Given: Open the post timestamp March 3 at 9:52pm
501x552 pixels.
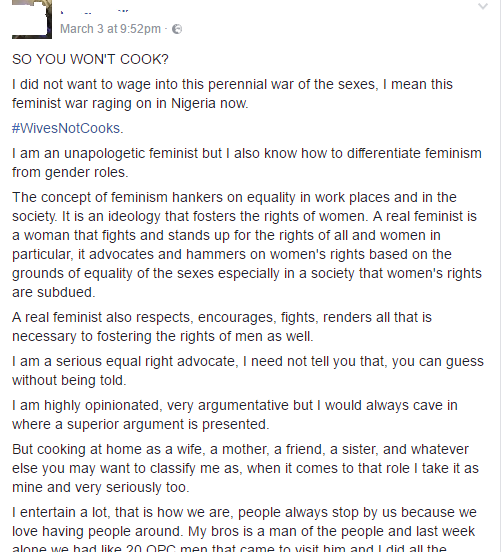Looking at the screenshot, I should click(x=110, y=29).
